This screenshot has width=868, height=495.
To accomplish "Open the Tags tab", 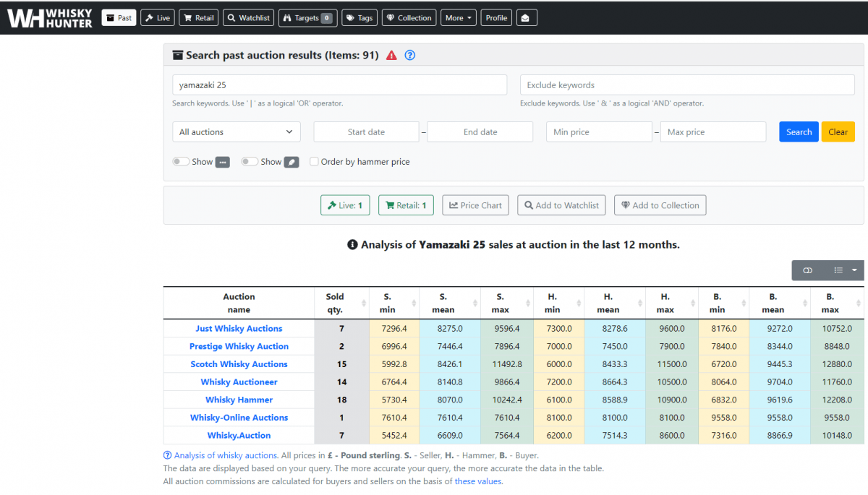I will point(359,18).
